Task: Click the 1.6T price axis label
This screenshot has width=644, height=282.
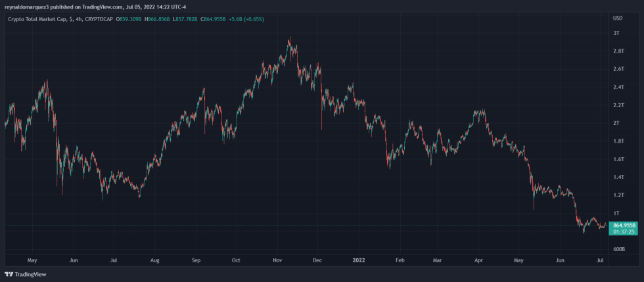Action: [618, 159]
